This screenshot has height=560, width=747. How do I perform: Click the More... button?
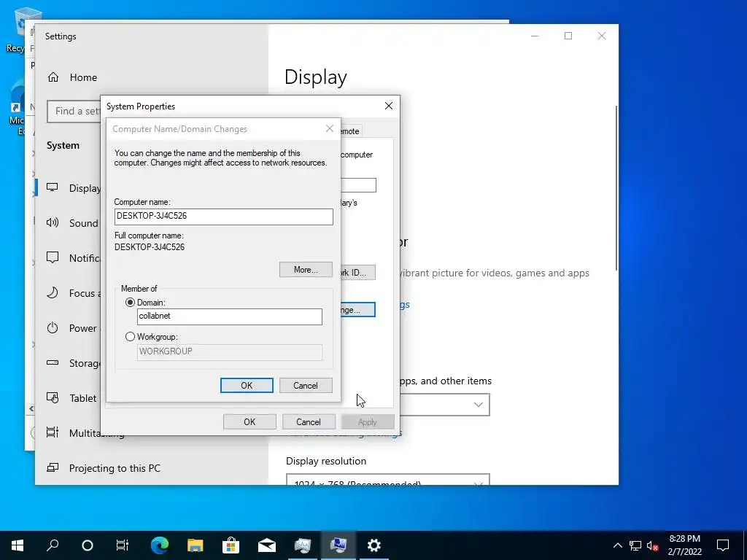(x=306, y=270)
